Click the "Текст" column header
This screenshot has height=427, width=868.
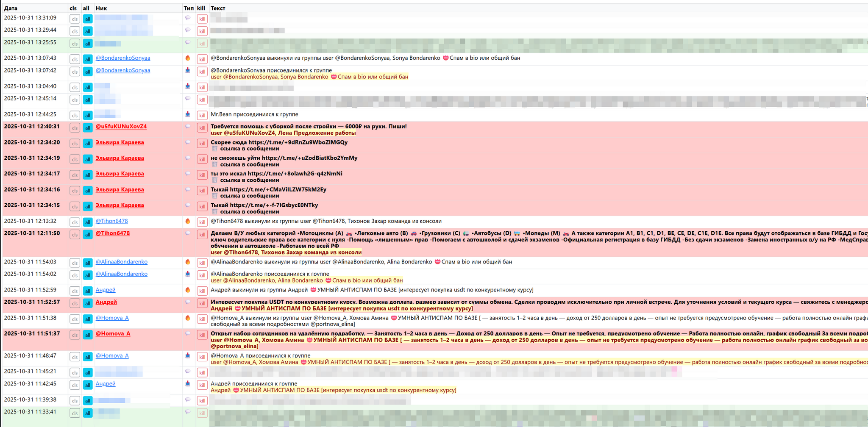[x=218, y=8]
